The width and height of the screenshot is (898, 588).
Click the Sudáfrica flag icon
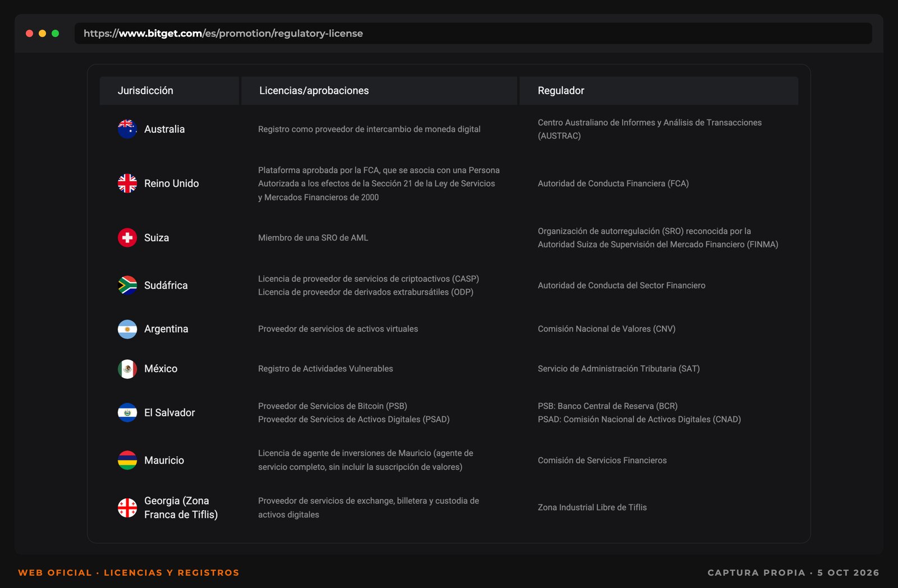127,285
